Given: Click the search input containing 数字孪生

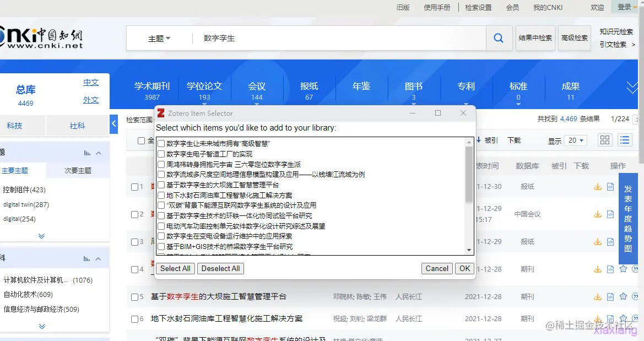Looking at the screenshot, I should tap(339, 38).
